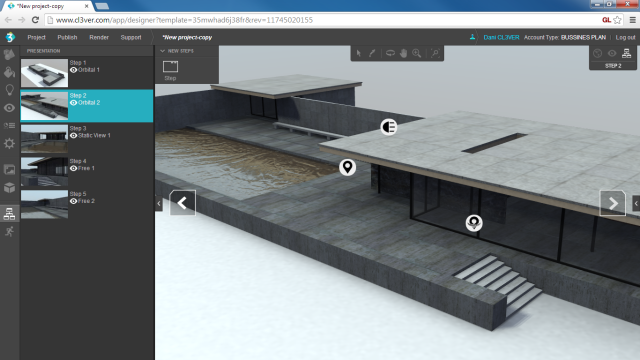
Task: Bookmark this page with the star
Action: pos(618,20)
